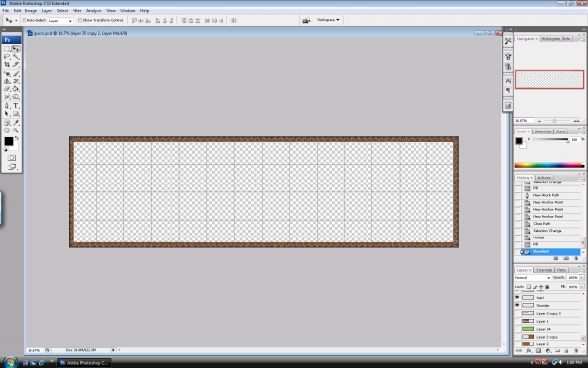Screen dimensions: 588x368
Task: Click the K grayscale slider in Color panel
Action: 551,140
